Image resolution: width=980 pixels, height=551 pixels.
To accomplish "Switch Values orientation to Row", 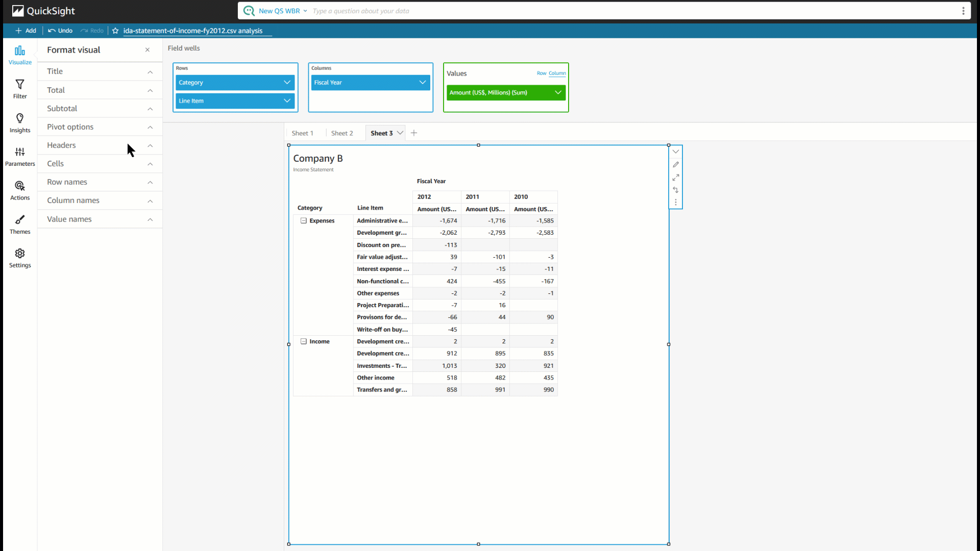I will coord(542,73).
